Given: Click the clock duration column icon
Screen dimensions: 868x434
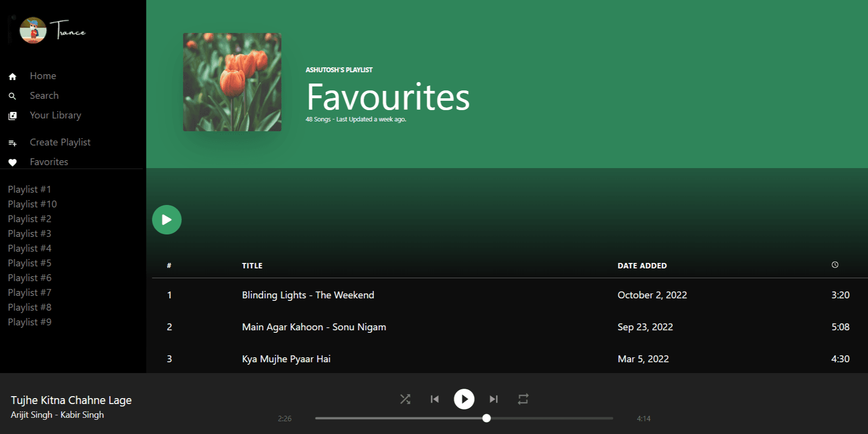Looking at the screenshot, I should (835, 265).
